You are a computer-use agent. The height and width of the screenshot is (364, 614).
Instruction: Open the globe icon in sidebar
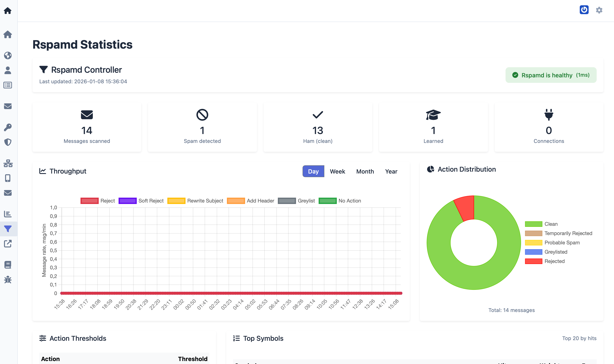pos(8,55)
